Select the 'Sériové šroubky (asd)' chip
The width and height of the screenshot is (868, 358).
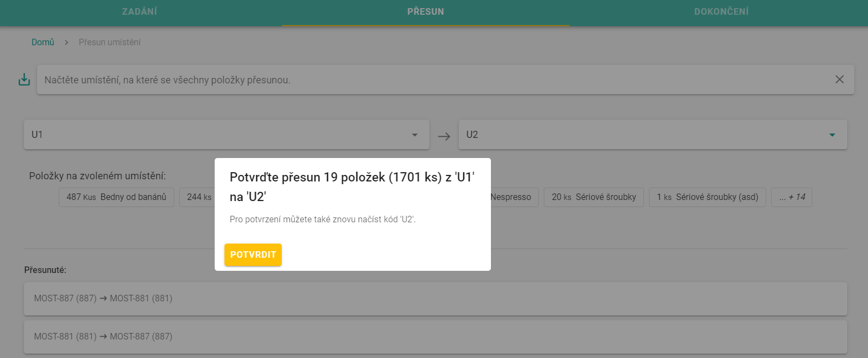coord(707,197)
